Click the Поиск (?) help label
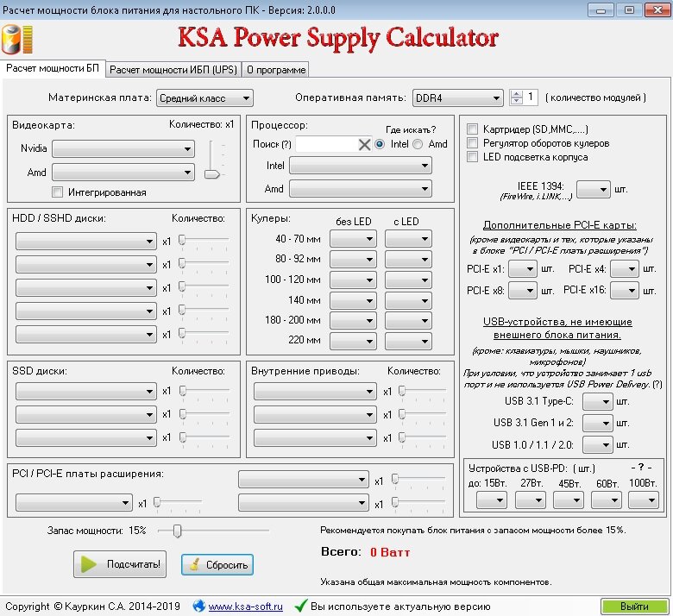673x616 pixels. (x=272, y=144)
